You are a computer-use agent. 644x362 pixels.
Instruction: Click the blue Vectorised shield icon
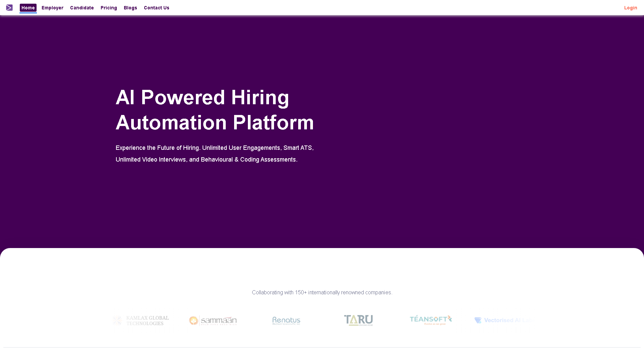478,320
